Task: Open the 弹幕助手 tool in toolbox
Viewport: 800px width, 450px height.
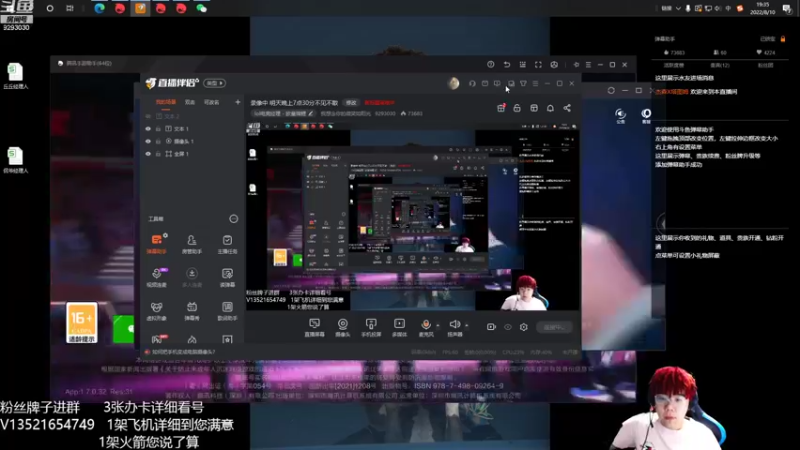Action: point(157,244)
